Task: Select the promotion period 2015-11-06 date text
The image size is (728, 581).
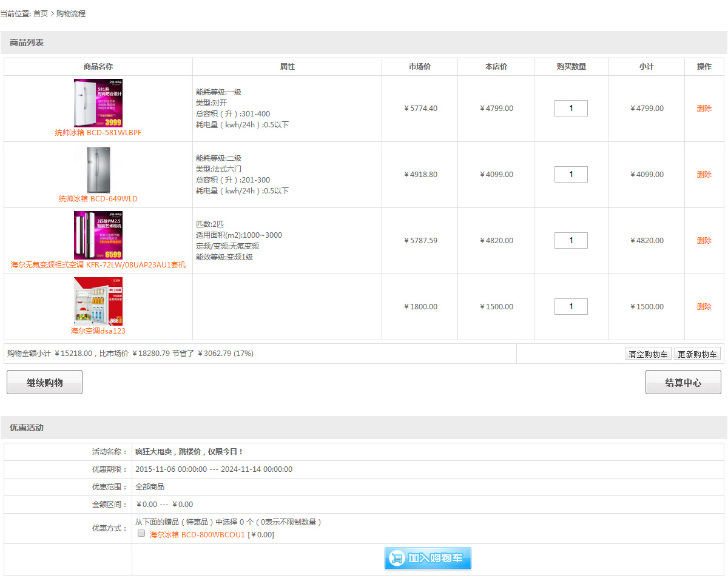Action: 214,469
